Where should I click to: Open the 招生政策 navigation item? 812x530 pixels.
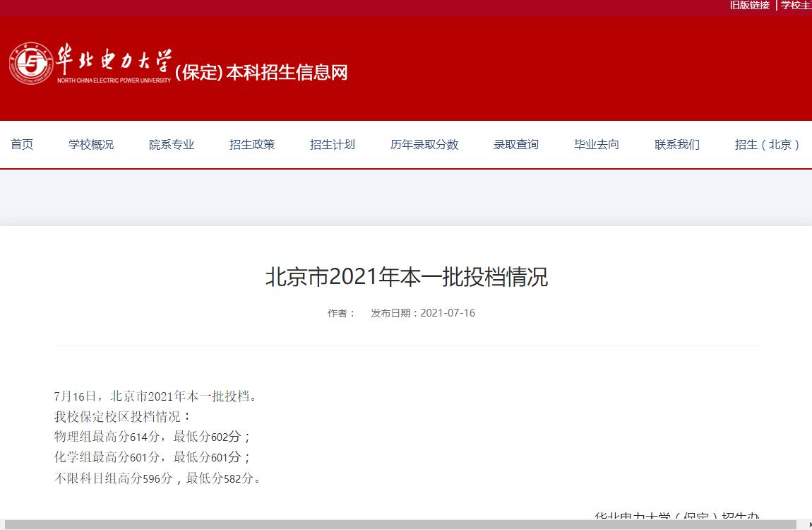pyautogui.click(x=252, y=145)
